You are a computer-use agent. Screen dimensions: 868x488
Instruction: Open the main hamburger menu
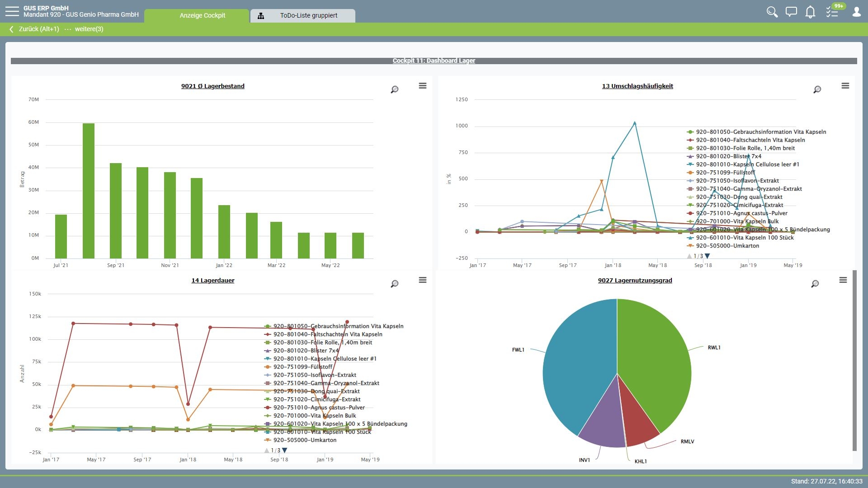coord(12,11)
